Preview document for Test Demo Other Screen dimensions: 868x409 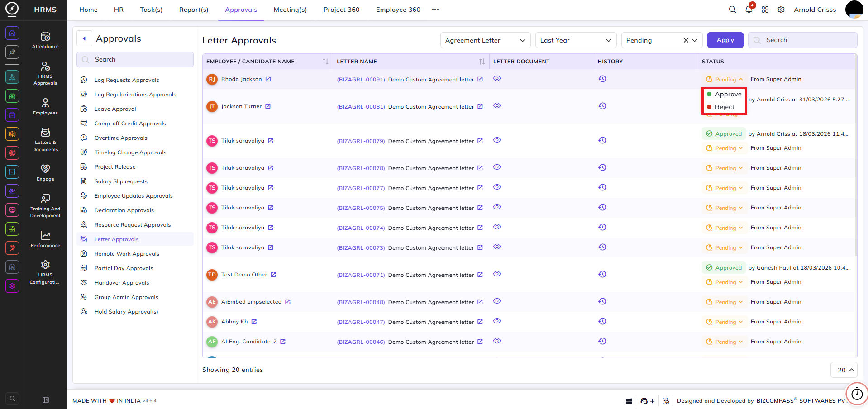point(497,274)
